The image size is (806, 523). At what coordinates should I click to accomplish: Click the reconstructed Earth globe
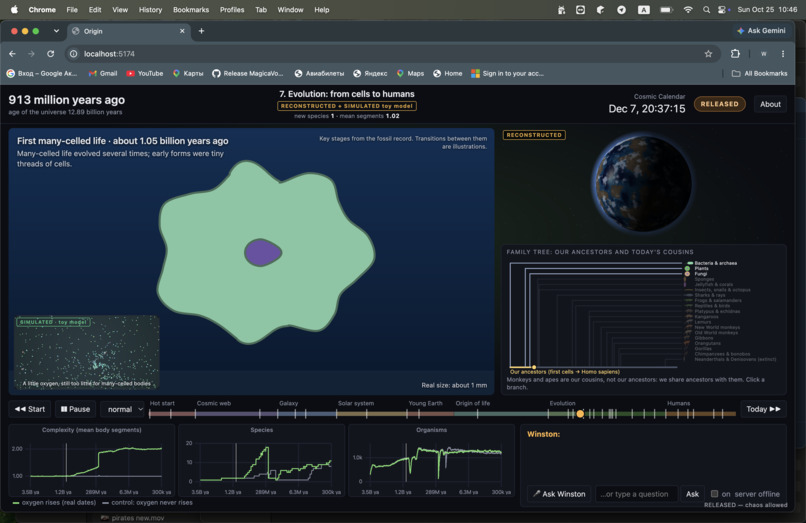click(641, 183)
